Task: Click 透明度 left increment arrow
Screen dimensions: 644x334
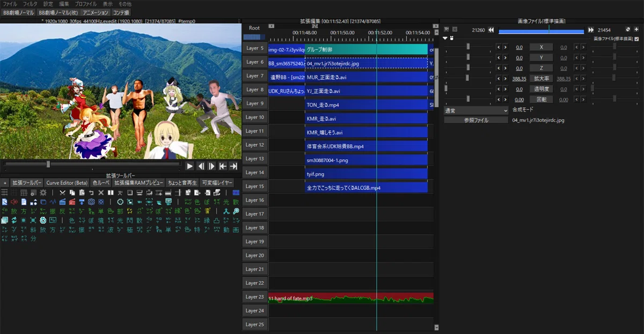Action: coord(505,89)
